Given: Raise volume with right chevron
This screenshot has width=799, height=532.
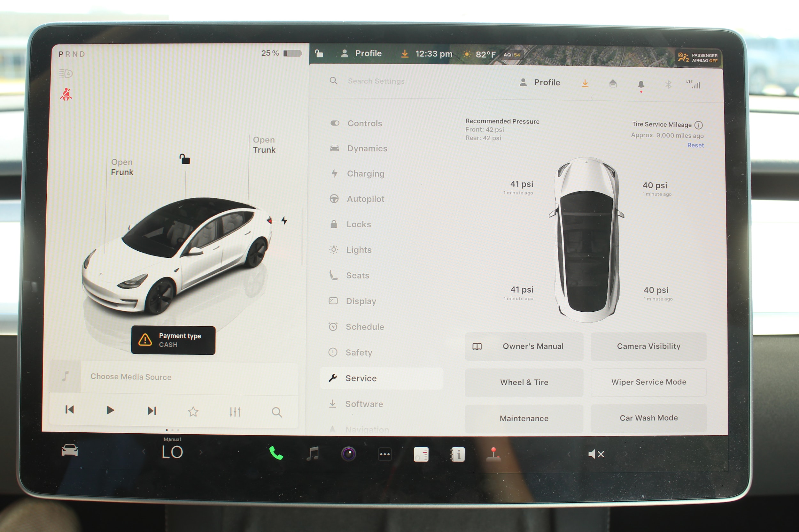Looking at the screenshot, I should point(625,454).
